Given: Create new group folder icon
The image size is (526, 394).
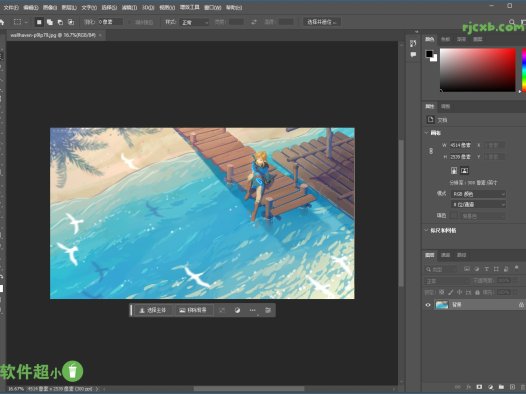Looking at the screenshot, I should coord(501,387).
